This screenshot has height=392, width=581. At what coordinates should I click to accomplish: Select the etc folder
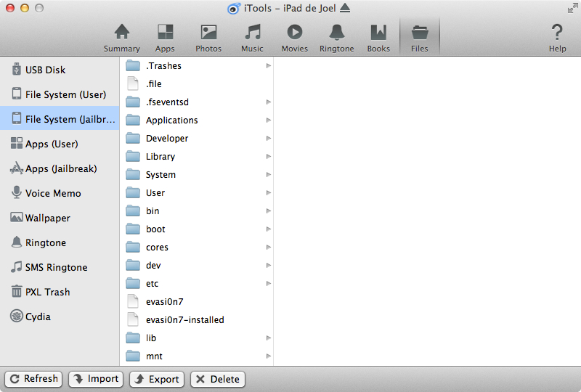click(197, 283)
